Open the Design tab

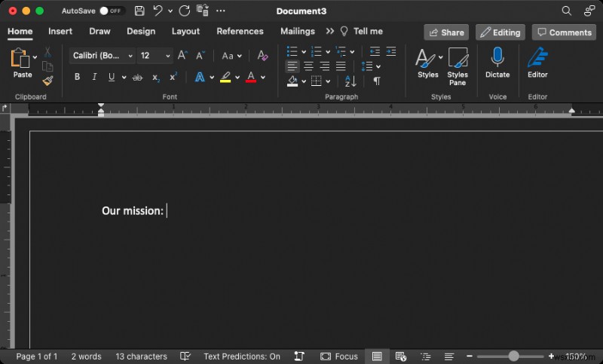pyautogui.click(x=141, y=31)
